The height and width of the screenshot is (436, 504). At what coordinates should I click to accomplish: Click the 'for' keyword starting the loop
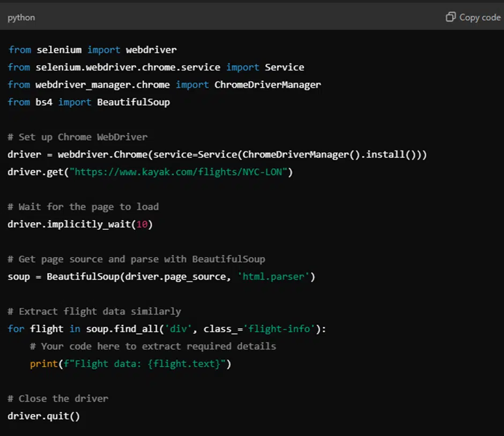pos(16,329)
